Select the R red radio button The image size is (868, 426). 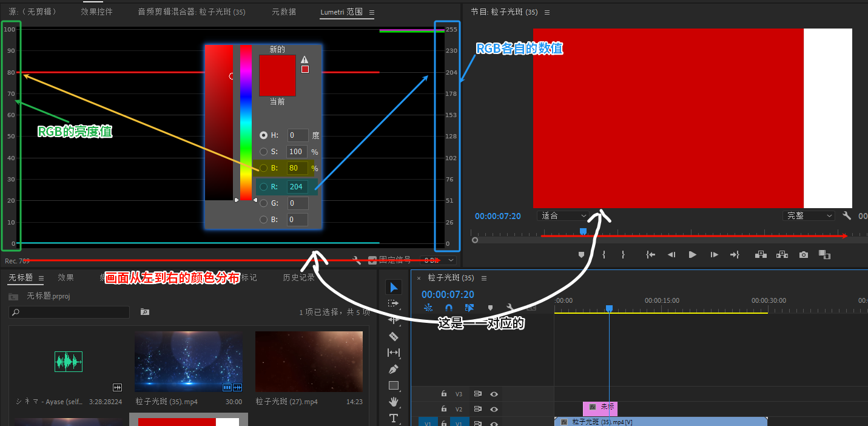263,187
